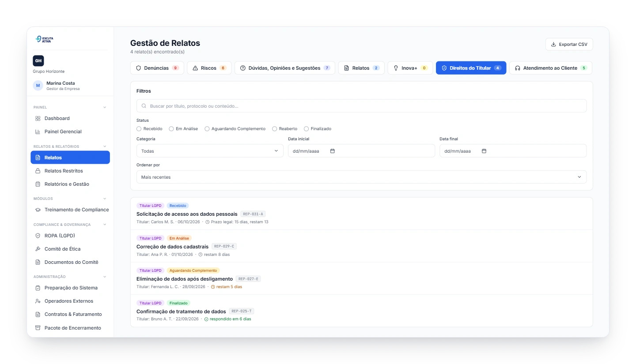Switch to the Riscos tab

coord(209,68)
